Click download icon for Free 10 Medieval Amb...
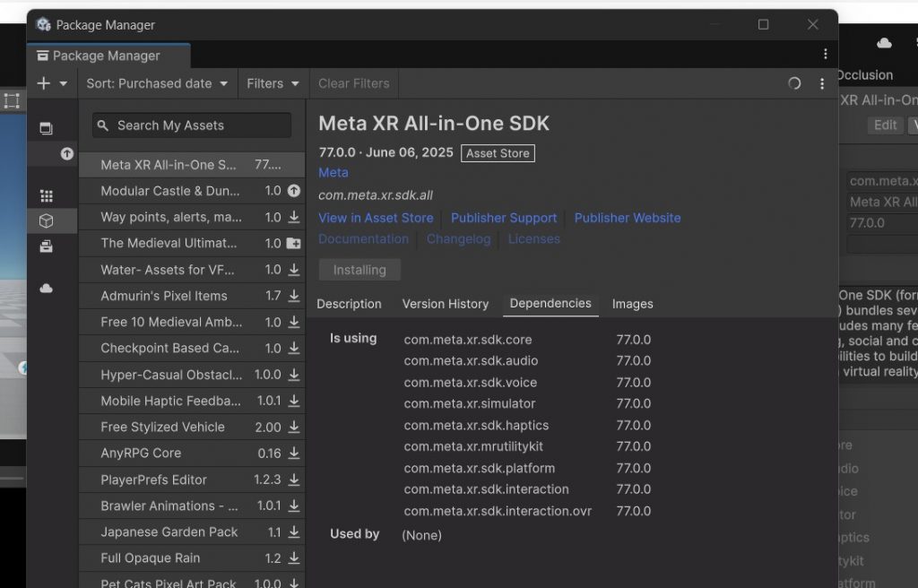Image resolution: width=918 pixels, height=588 pixels. pos(294,322)
